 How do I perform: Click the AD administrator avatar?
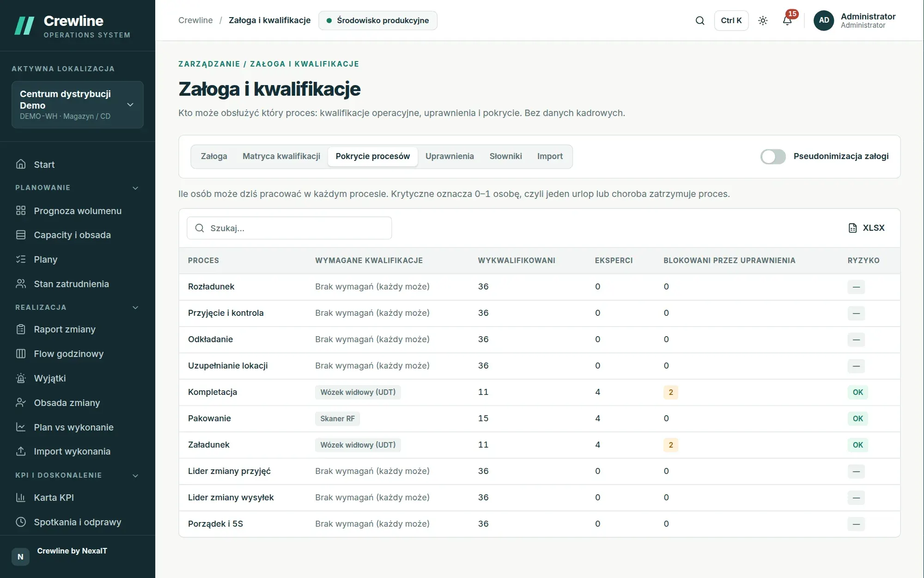coord(824,20)
